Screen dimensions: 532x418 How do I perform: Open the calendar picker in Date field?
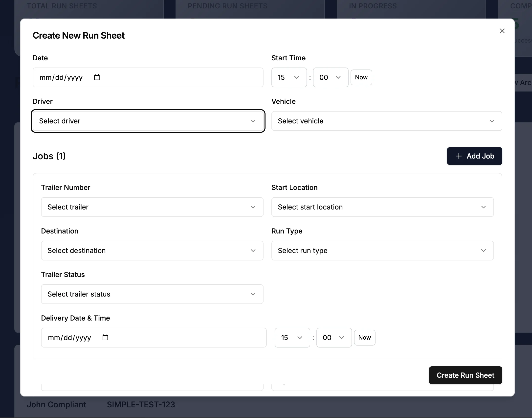click(x=97, y=77)
